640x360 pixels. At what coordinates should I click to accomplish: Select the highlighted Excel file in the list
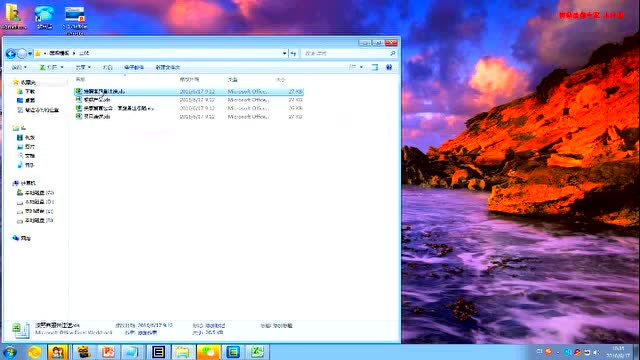(x=189, y=91)
